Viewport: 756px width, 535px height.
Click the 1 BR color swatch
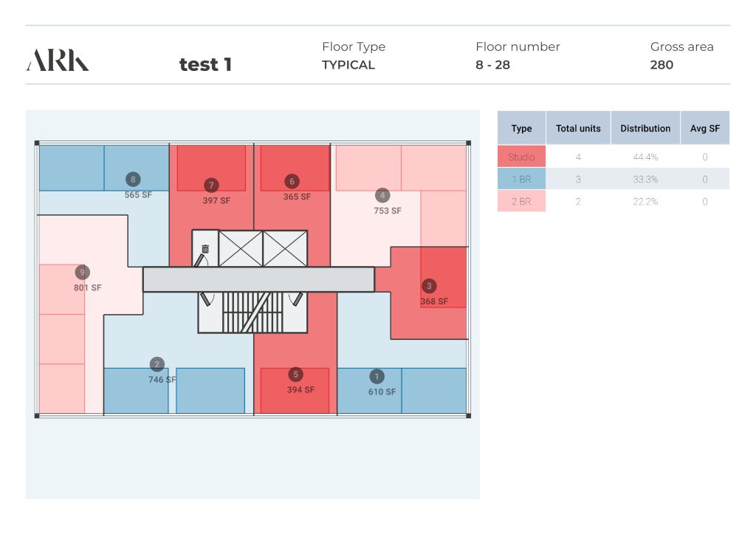tap(521, 179)
